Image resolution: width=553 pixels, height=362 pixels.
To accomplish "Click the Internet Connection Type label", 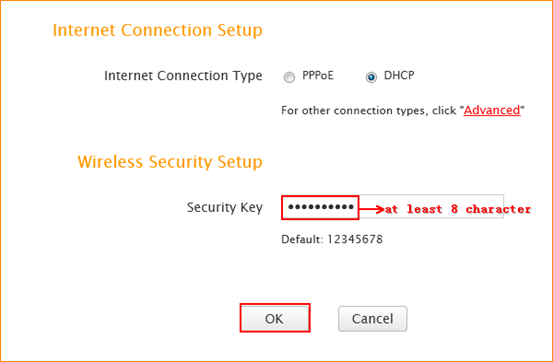I will click(183, 76).
